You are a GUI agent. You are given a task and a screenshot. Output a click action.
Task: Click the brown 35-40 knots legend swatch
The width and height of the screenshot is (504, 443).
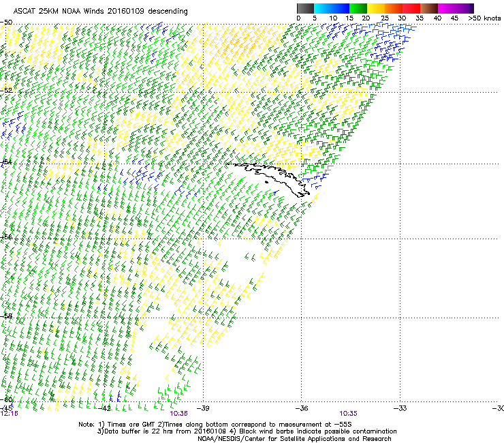[429, 8]
